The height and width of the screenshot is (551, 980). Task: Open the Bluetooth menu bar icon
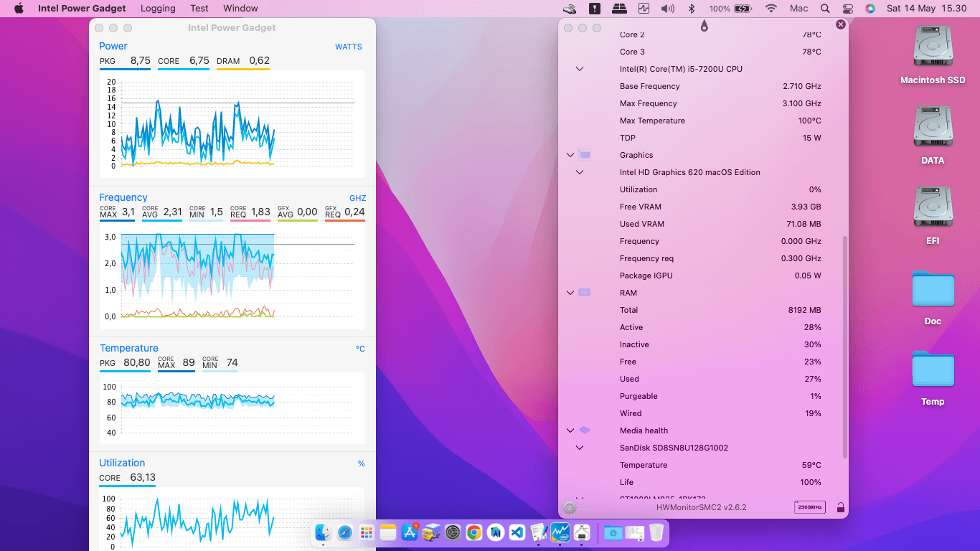(x=692, y=9)
